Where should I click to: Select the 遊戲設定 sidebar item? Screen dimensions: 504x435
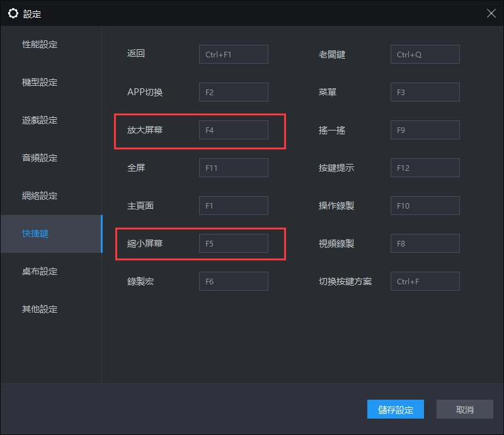point(38,120)
